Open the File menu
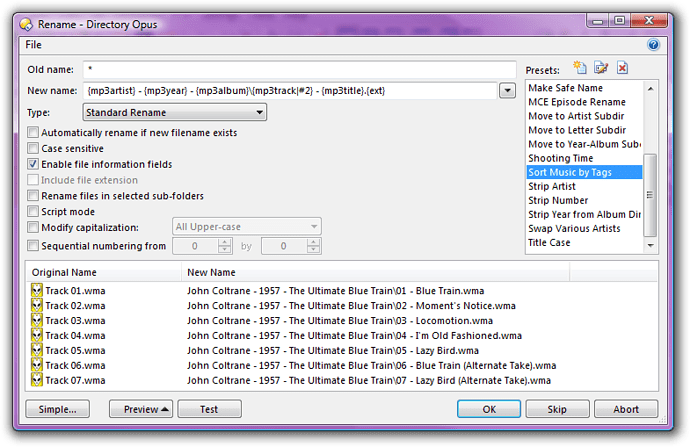Viewport: 690px width, 447px height. point(33,45)
